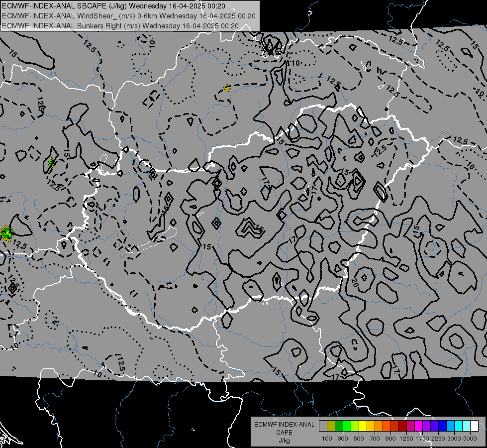
Task: Pick the amber swatch in the legend
Action: click(x=371, y=426)
